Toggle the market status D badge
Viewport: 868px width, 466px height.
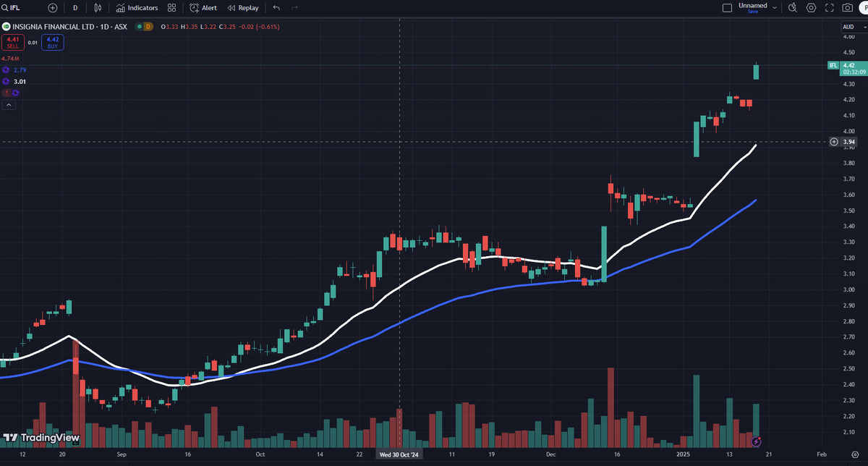tap(148, 27)
